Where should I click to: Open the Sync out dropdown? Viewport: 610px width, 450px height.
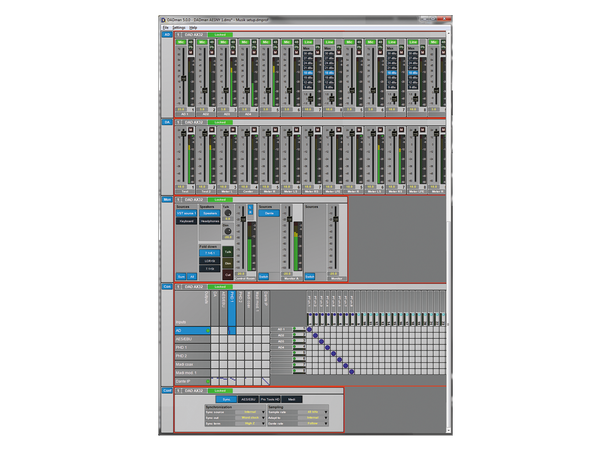251,418
